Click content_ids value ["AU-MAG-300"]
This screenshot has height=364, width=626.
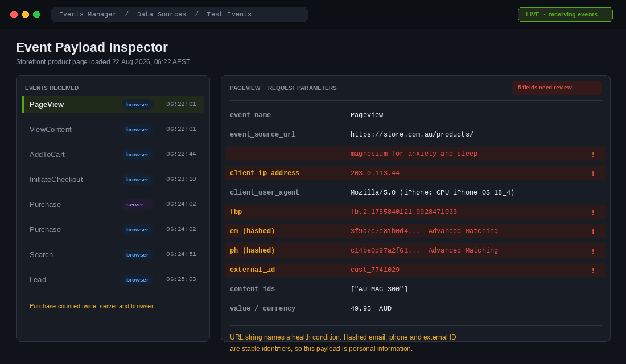point(379,289)
